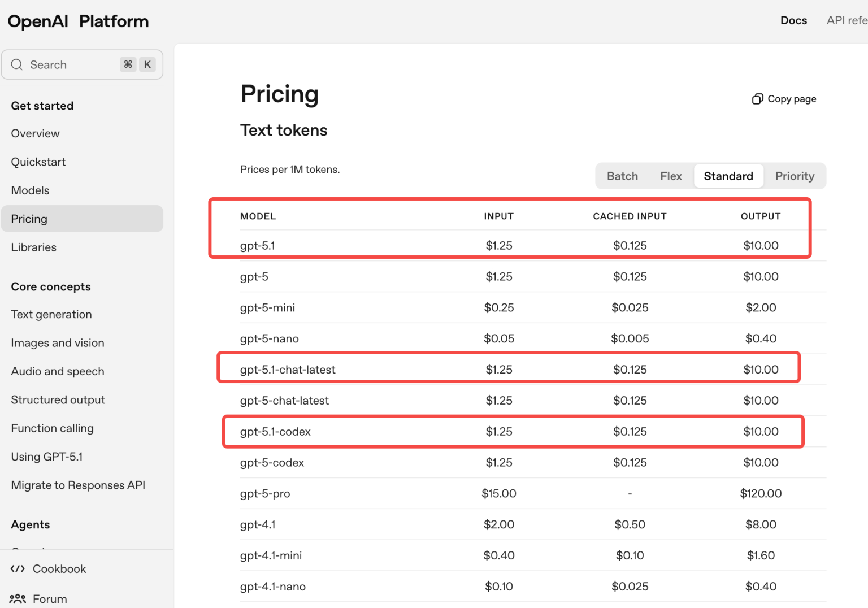Click the gpt-5.1-codex model name
Image resolution: width=868 pixels, height=608 pixels.
point(276,432)
